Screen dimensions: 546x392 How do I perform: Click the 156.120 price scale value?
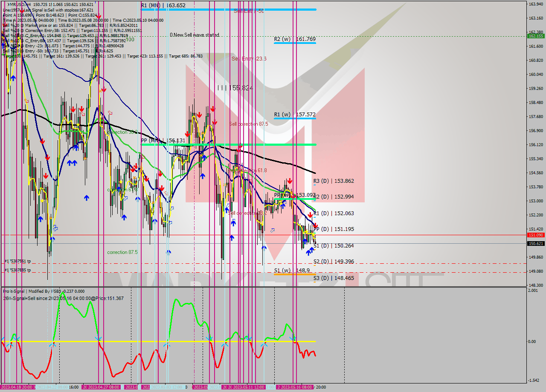point(535,144)
